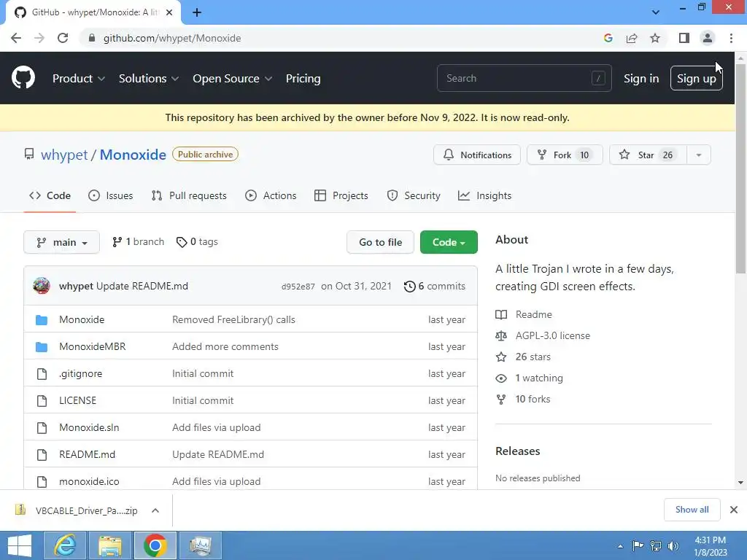747x560 pixels.
Task: Click the Google icon in address bar
Action: click(x=608, y=38)
